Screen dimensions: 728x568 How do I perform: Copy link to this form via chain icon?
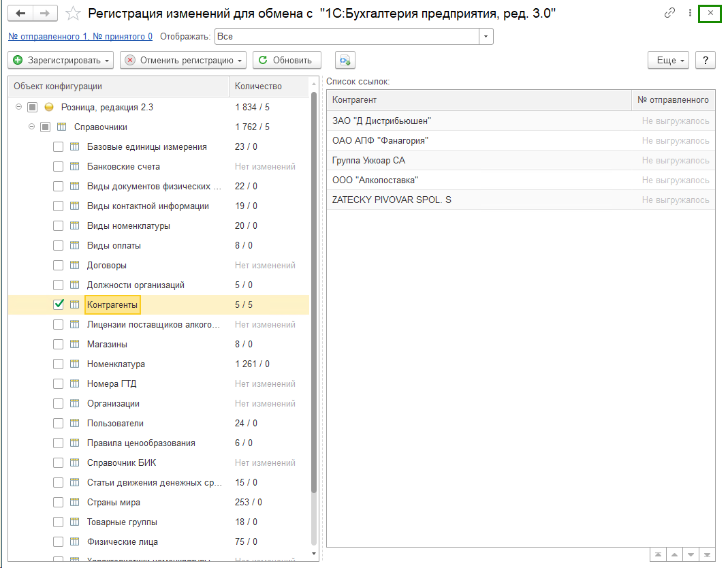point(669,13)
